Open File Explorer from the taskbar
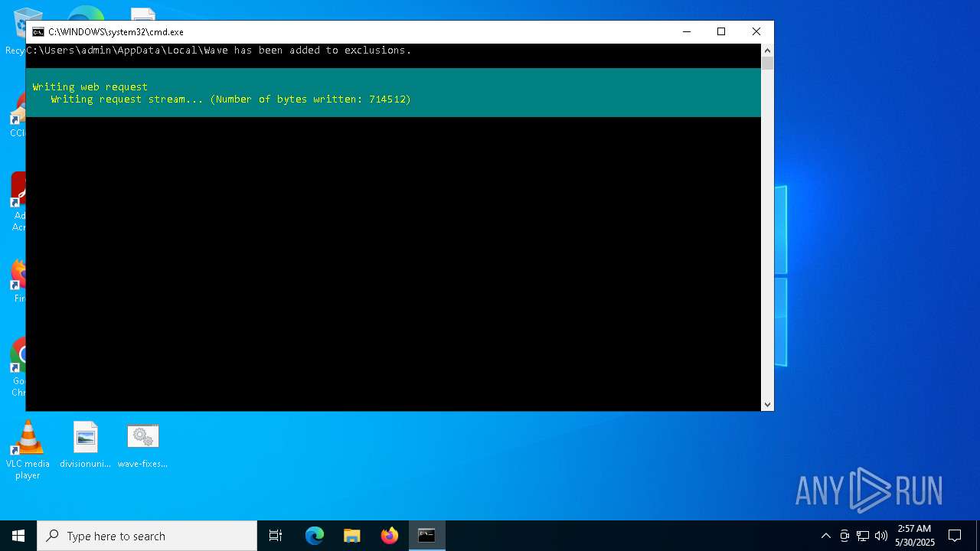 352,536
